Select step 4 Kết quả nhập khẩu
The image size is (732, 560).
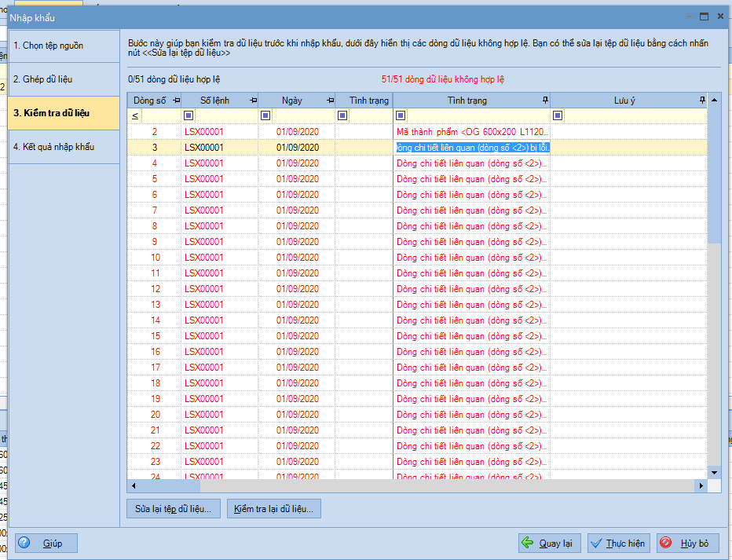coord(64,147)
